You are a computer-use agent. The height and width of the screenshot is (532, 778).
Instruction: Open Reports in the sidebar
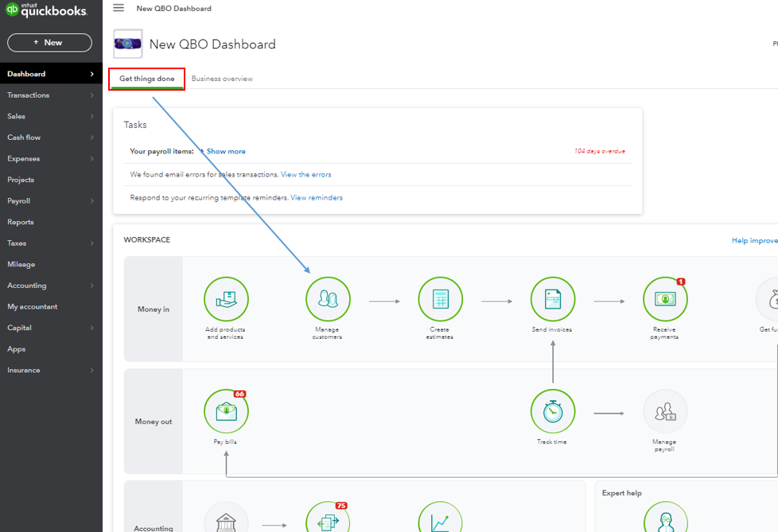[21, 222]
